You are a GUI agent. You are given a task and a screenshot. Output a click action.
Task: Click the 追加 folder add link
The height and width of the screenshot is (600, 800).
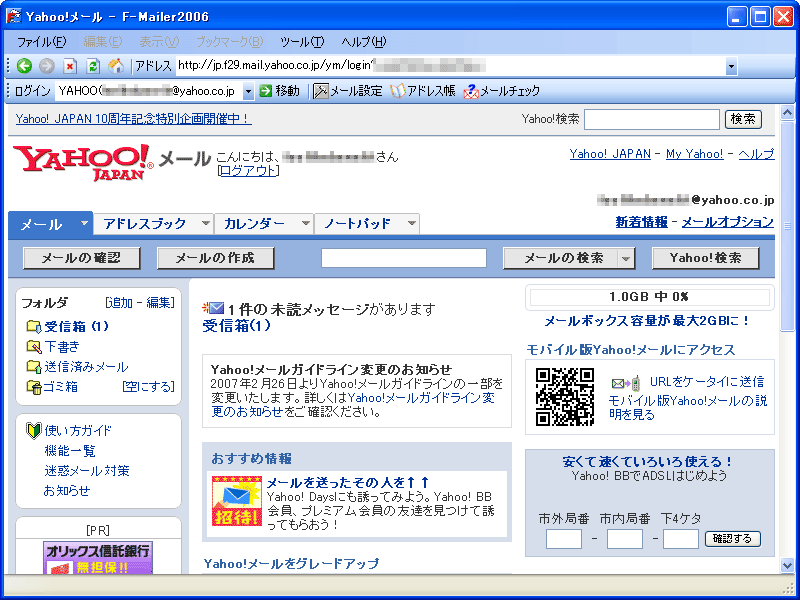[x=120, y=303]
